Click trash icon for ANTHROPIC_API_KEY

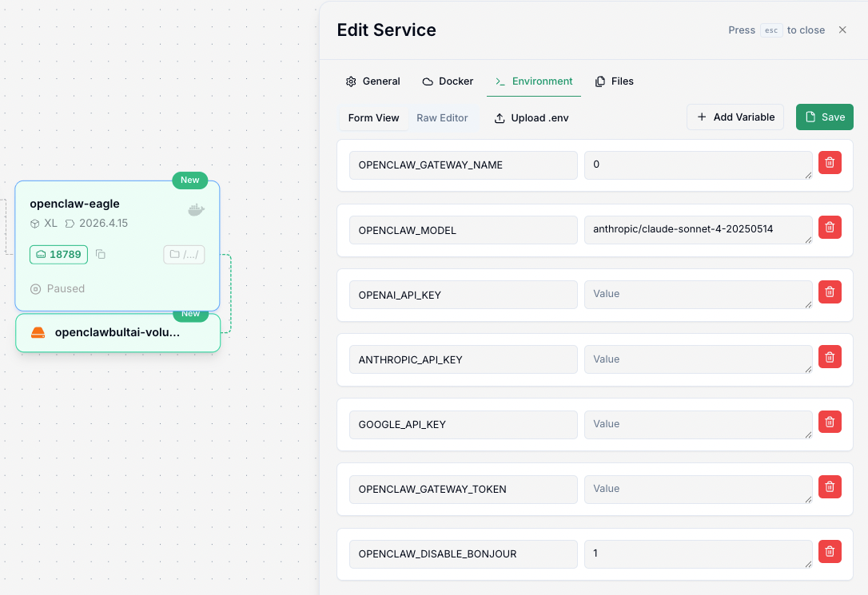tap(830, 357)
